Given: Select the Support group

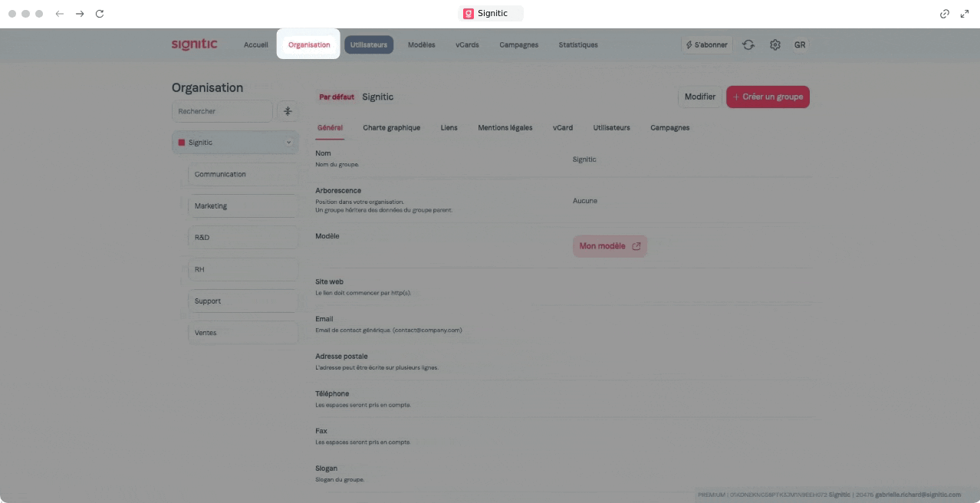Looking at the screenshot, I should (x=243, y=301).
